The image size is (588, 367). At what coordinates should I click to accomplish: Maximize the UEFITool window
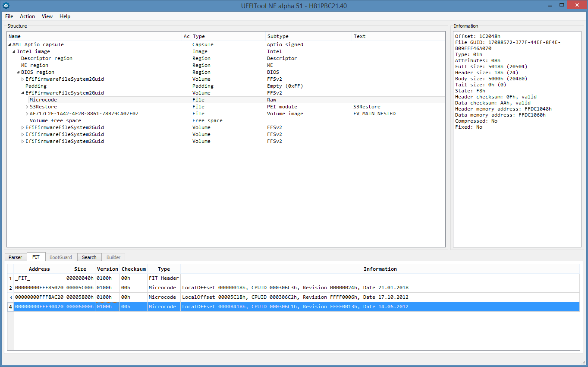[561, 5]
